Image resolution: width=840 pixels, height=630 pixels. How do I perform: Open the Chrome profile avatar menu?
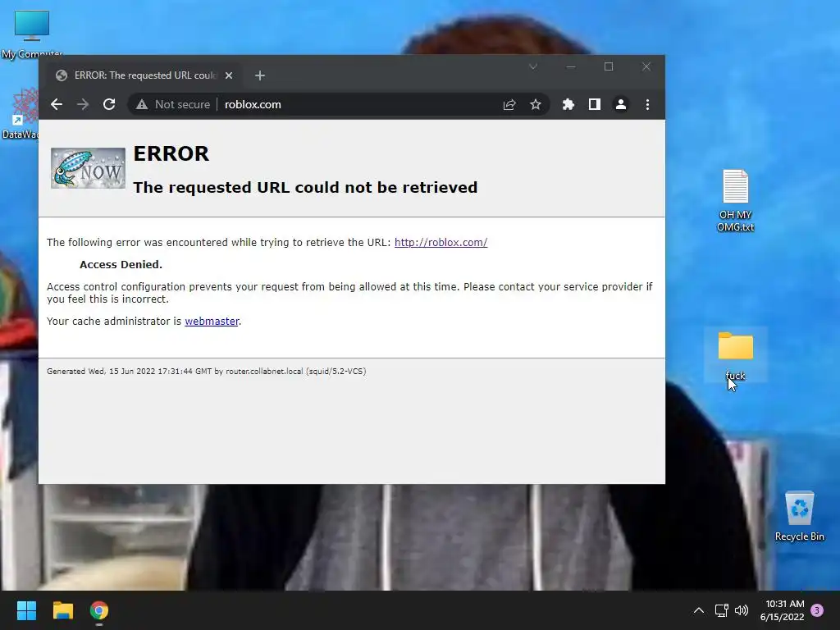tap(621, 104)
